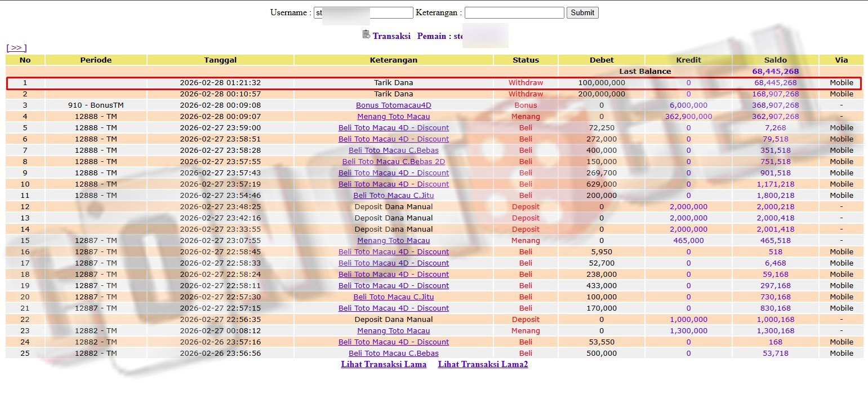
Task: Click into the Keterangan text box
Action: (x=514, y=12)
